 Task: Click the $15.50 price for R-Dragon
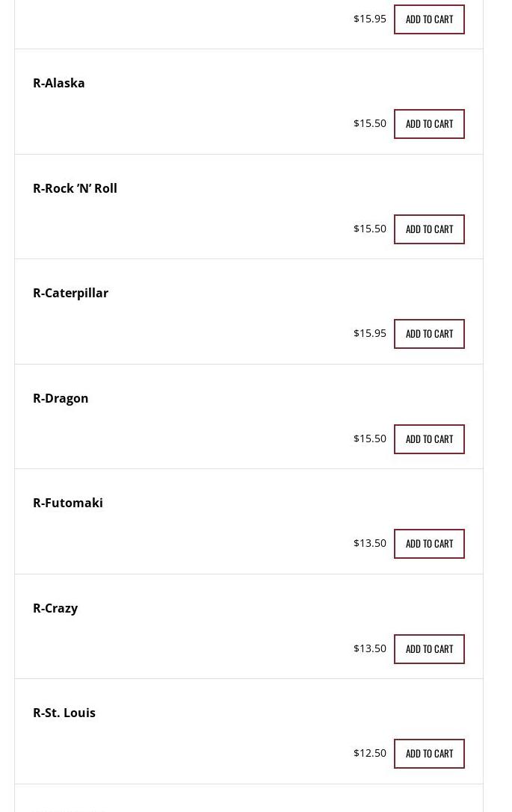370,438
